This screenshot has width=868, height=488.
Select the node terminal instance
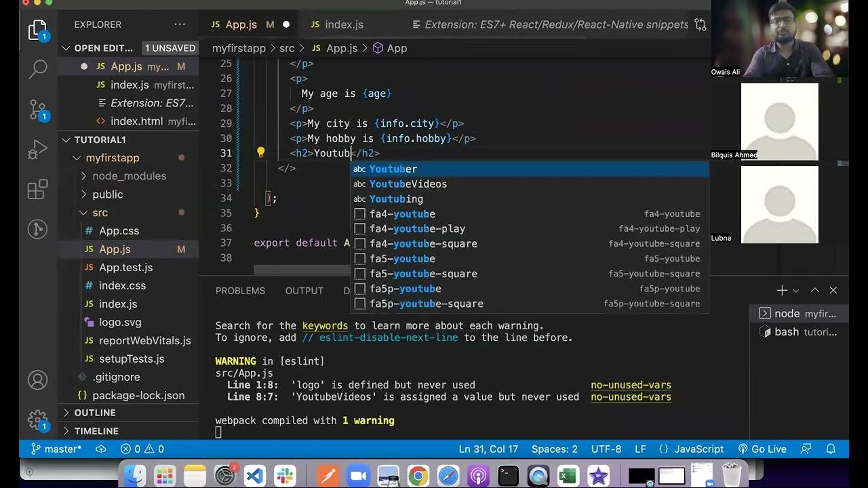tap(797, 314)
